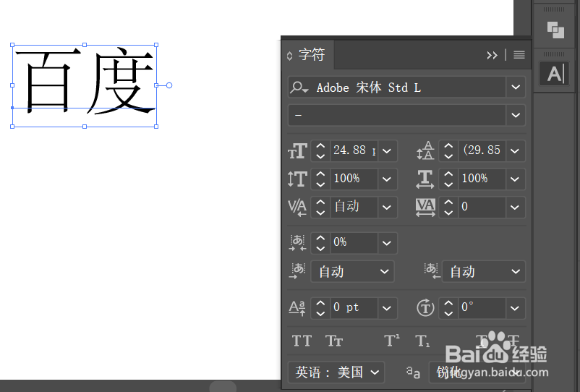The height and width of the screenshot is (392, 580).
Task: Collapse the Character panel with double arrows
Action: (x=492, y=56)
